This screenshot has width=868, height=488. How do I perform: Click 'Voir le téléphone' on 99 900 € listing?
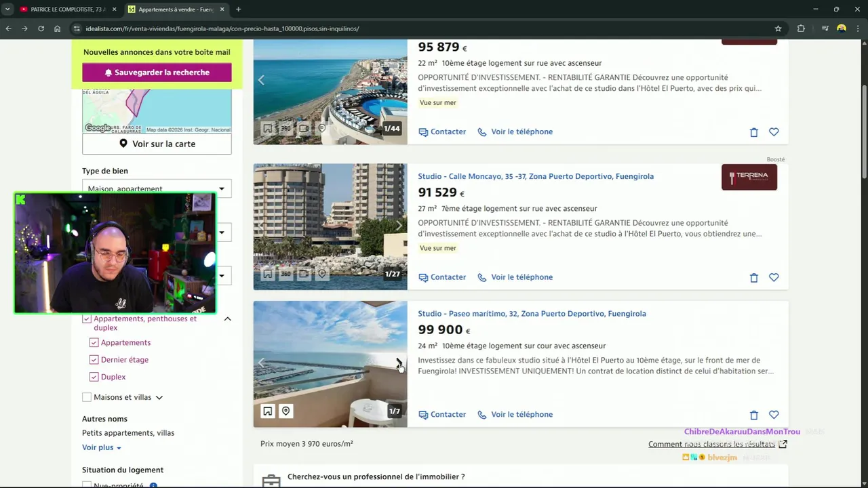(x=515, y=415)
